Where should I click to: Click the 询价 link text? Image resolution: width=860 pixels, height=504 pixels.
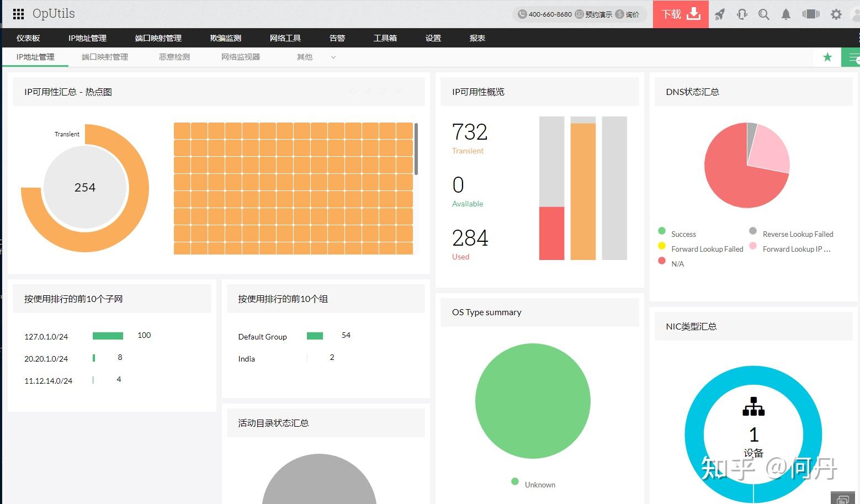[633, 14]
